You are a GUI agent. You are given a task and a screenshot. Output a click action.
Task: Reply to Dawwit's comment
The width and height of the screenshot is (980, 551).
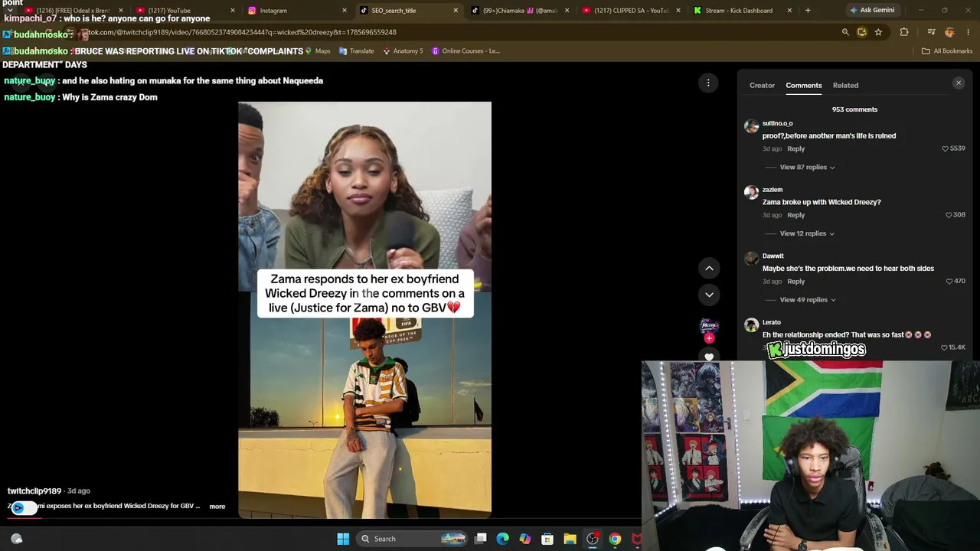click(x=795, y=282)
